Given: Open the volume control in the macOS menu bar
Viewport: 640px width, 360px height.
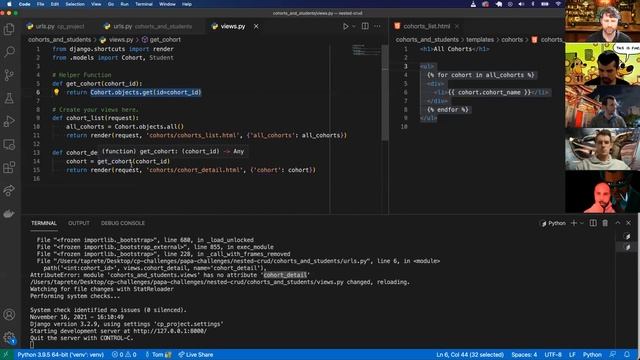Looking at the screenshot, I should [x=521, y=4].
